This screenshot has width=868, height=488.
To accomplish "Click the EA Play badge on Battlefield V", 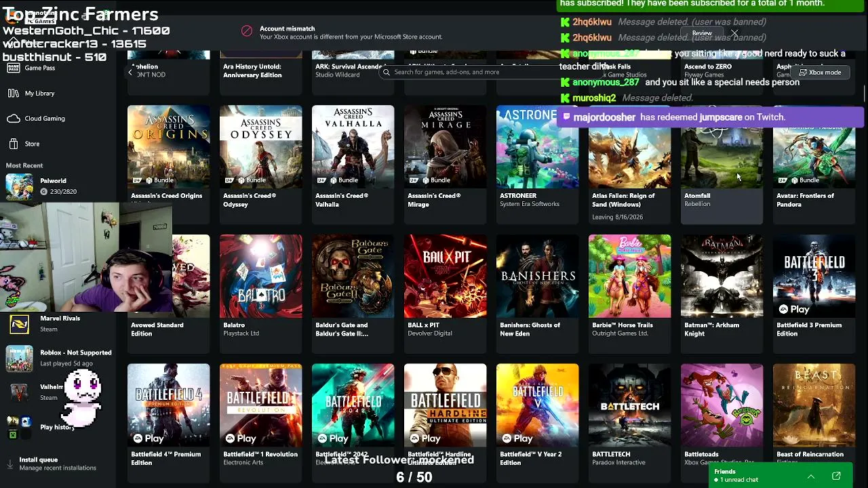I will [x=518, y=439].
